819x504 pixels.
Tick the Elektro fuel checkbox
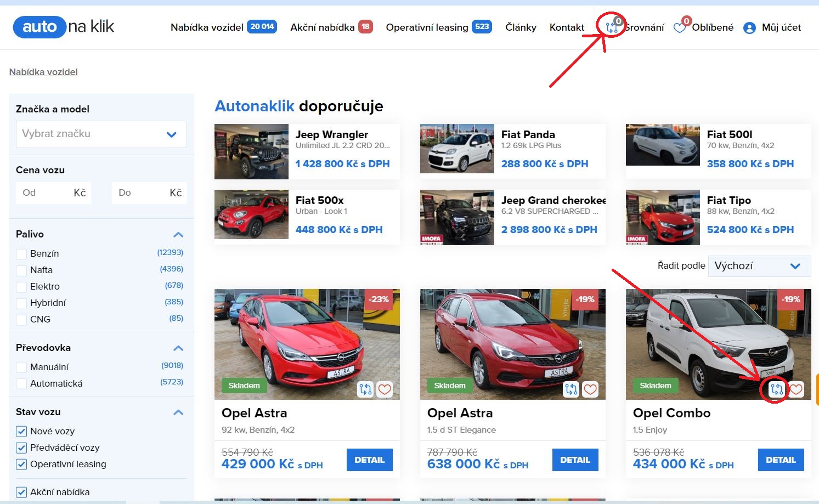[21, 287]
